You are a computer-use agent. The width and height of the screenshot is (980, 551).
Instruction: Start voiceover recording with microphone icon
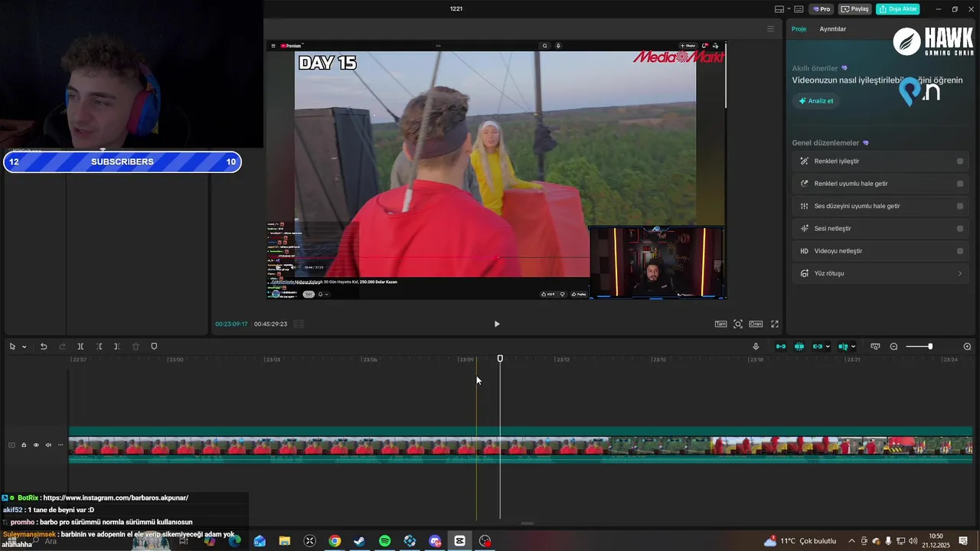pyautogui.click(x=756, y=347)
